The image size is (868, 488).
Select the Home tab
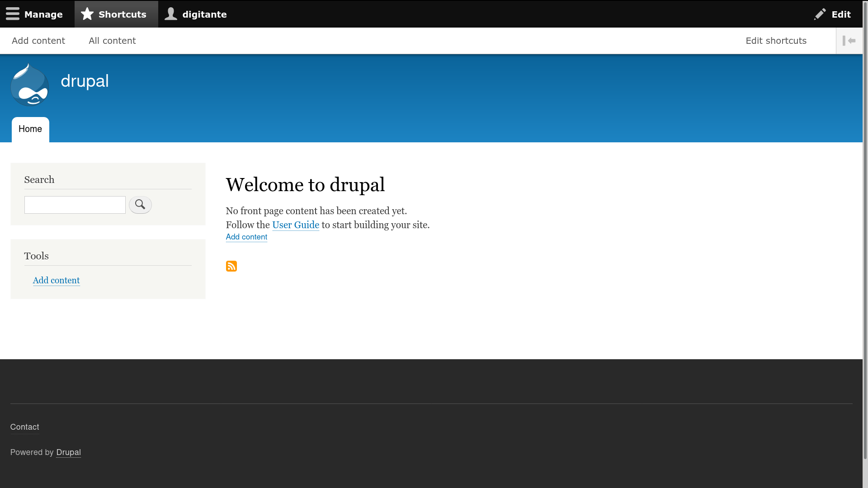tap(30, 129)
